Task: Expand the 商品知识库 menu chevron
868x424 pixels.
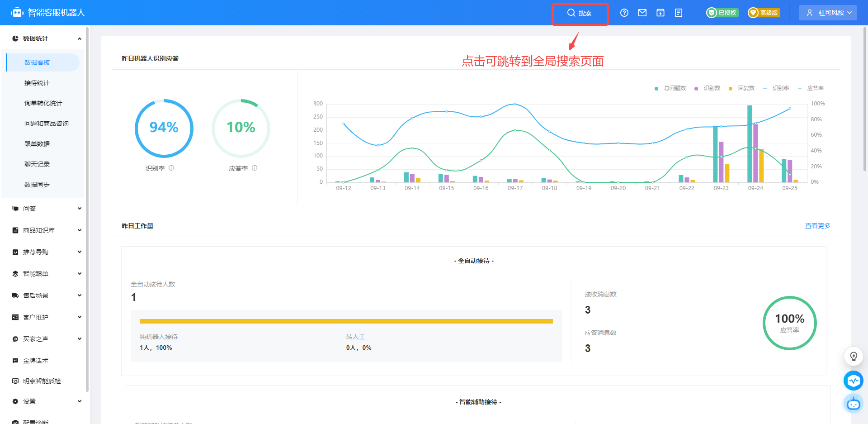Action: coord(80,230)
